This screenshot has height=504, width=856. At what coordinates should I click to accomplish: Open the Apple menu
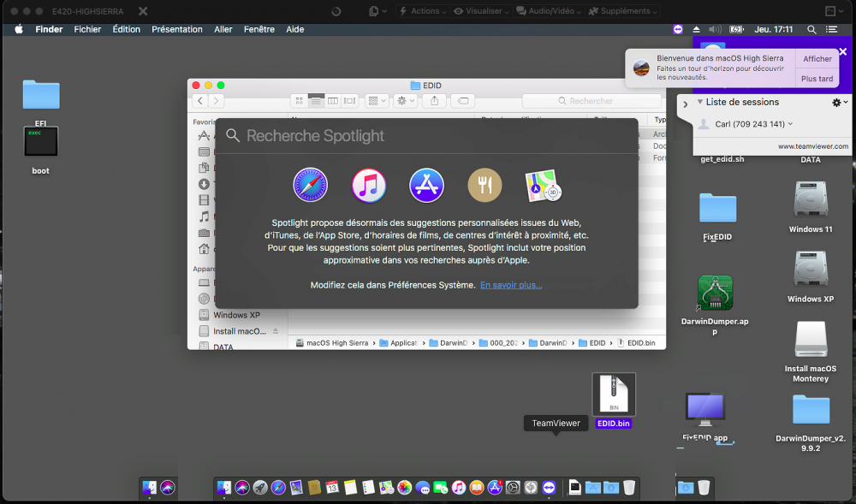[19, 29]
